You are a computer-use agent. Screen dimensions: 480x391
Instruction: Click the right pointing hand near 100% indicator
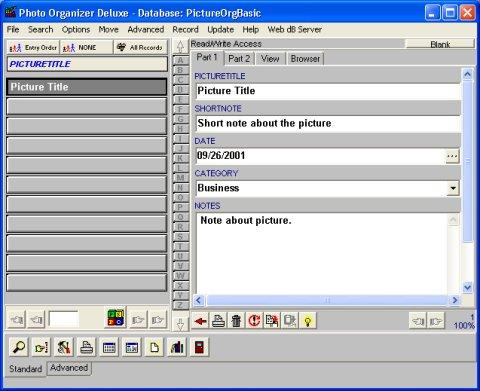pyautogui.click(x=436, y=321)
